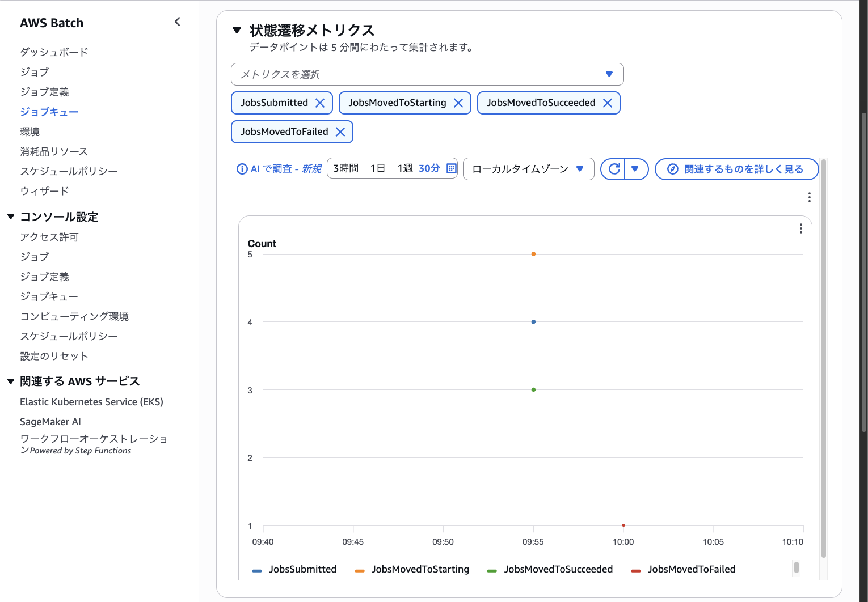Remove the JobsMovedToFailed metric tag
Viewport: 868px width, 602px height.
(340, 132)
